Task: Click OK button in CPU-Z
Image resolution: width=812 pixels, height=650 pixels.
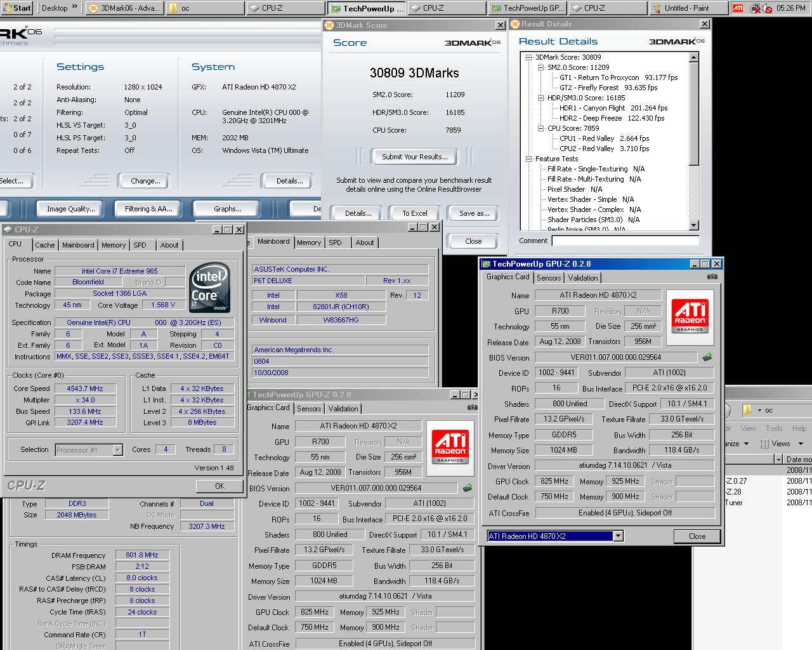Action: (x=219, y=486)
